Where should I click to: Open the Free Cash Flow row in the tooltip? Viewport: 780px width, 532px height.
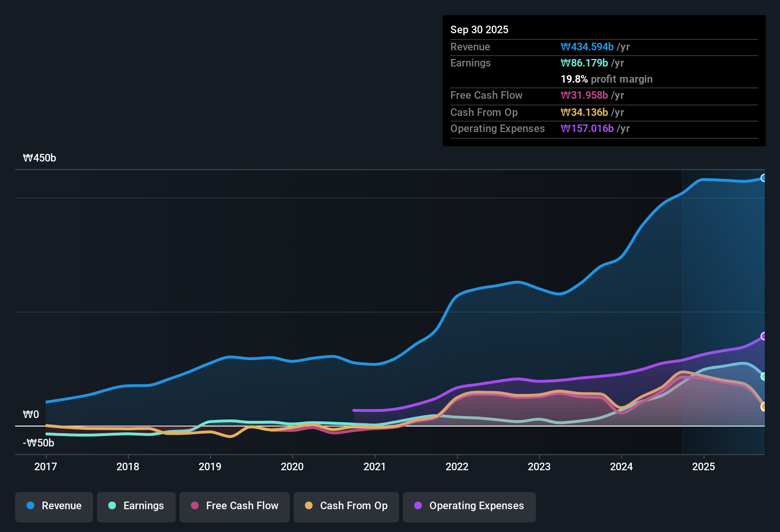(486, 95)
